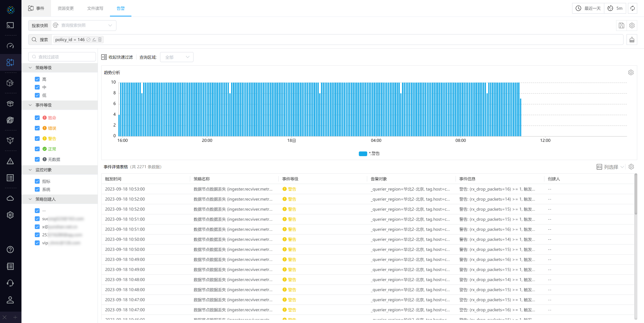Click the help question mark sidebar icon
The image size is (644, 323).
pos(10,249)
